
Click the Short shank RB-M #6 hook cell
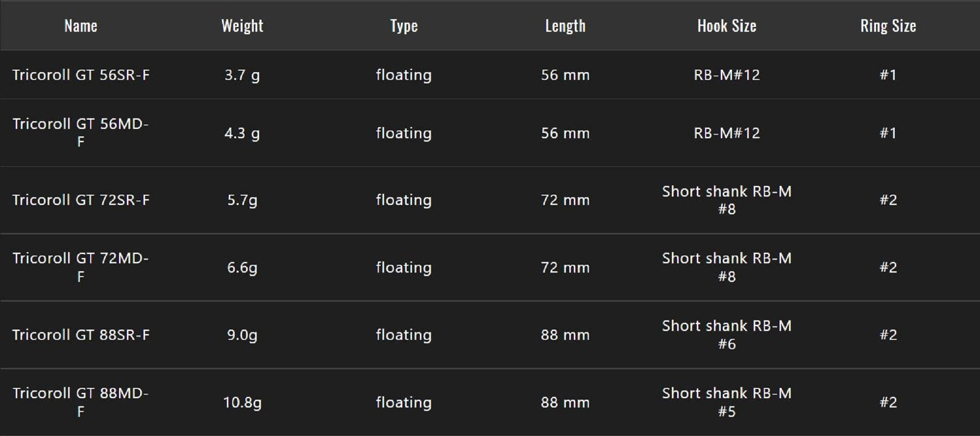pyautogui.click(x=727, y=335)
